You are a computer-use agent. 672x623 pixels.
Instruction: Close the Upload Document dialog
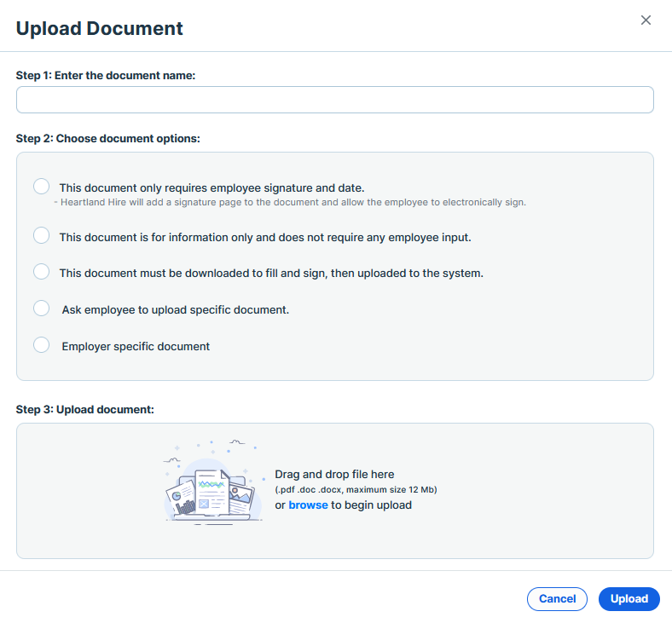646,20
